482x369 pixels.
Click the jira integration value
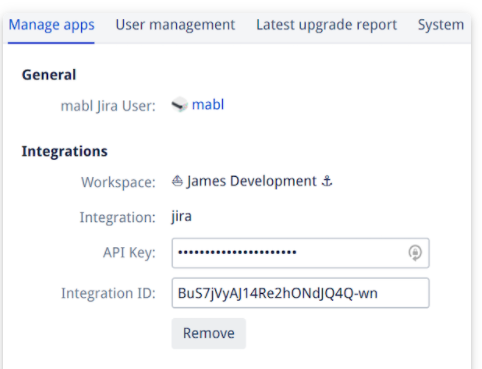pyautogui.click(x=182, y=217)
